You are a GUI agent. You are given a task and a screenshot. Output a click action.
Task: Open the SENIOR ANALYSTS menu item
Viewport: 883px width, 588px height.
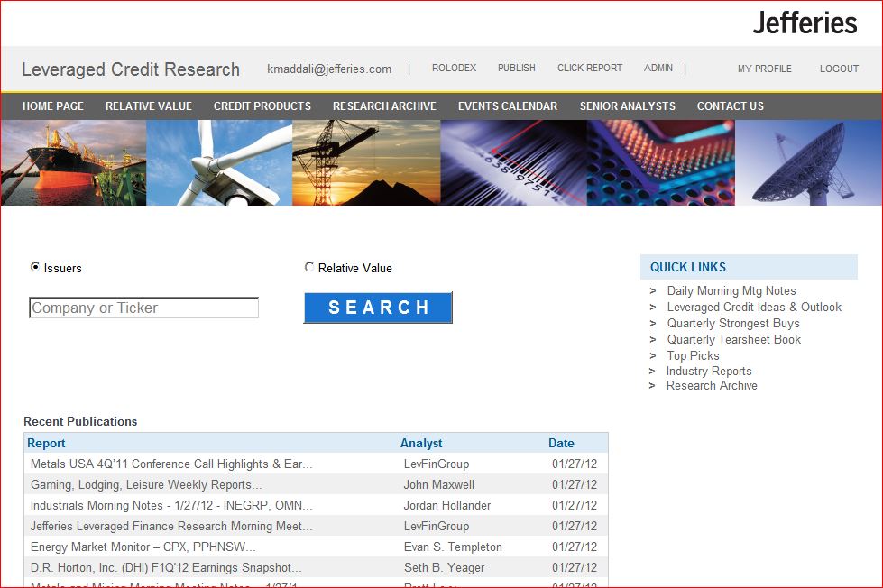(x=628, y=106)
